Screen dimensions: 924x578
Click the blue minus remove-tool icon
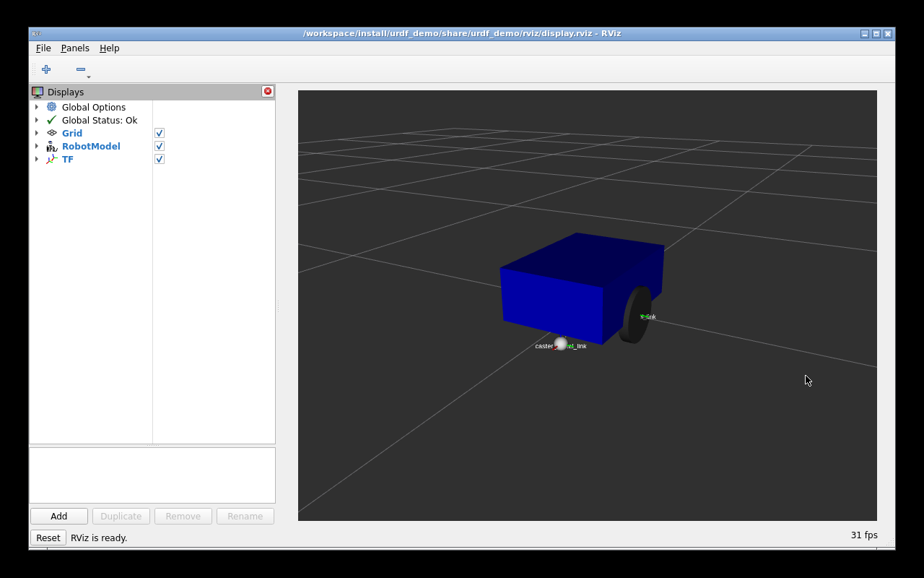(81, 69)
